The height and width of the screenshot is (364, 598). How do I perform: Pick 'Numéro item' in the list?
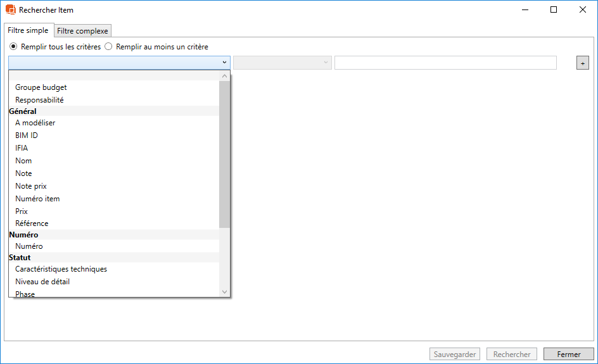pos(37,199)
